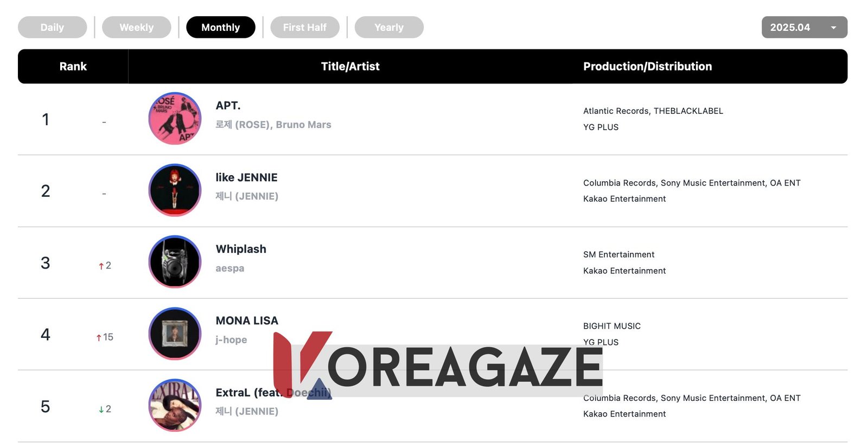Click the Koreagaze watermark logo
Screen dimensions: 868x448
pos(437,366)
